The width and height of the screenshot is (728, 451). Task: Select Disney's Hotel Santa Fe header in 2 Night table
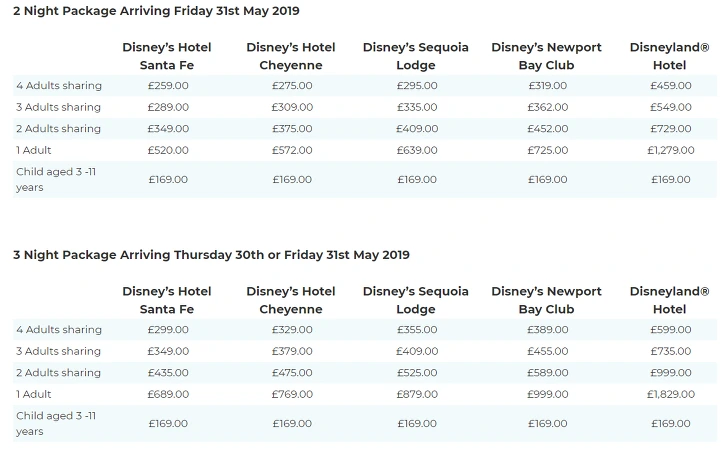167,56
